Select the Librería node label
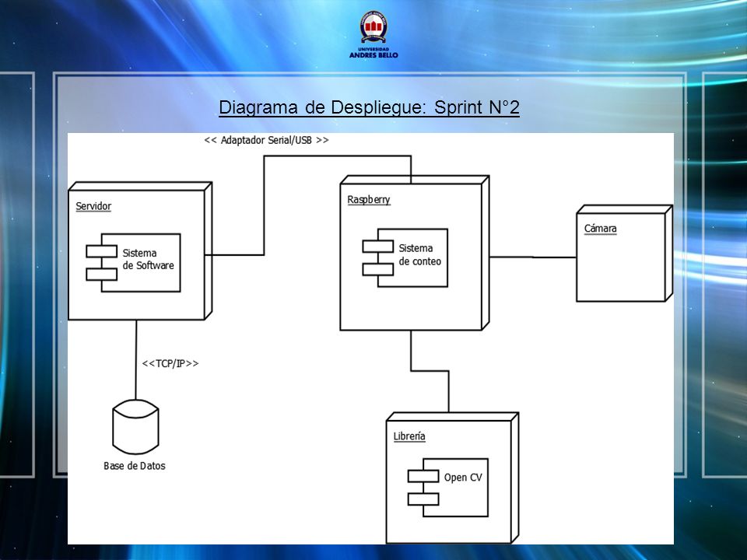 [409, 436]
